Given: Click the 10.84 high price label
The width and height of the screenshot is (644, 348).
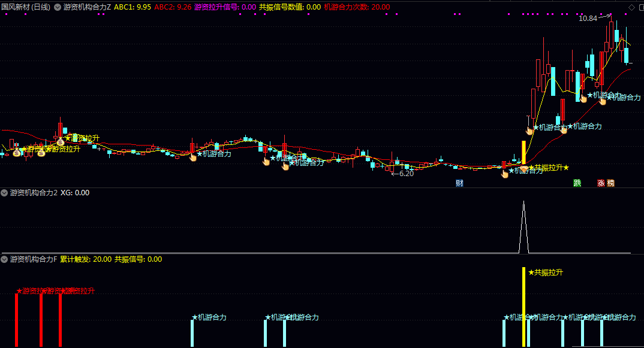Looking at the screenshot, I should 588,19.
